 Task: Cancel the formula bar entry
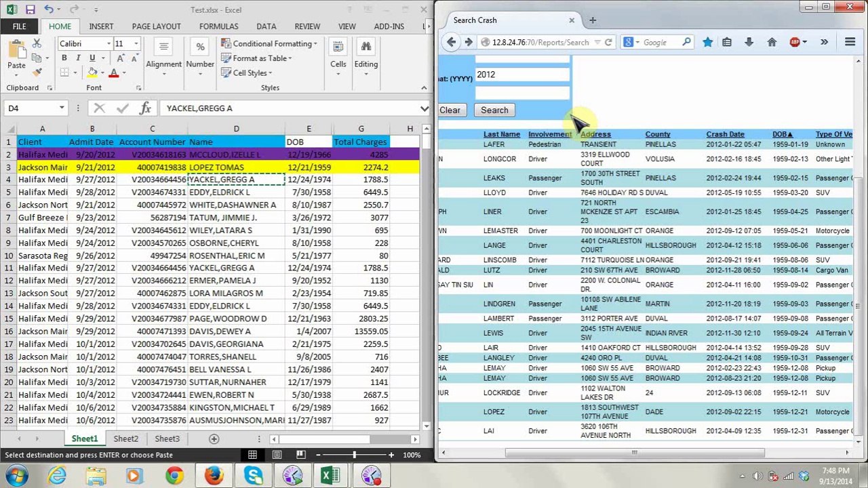coord(100,108)
